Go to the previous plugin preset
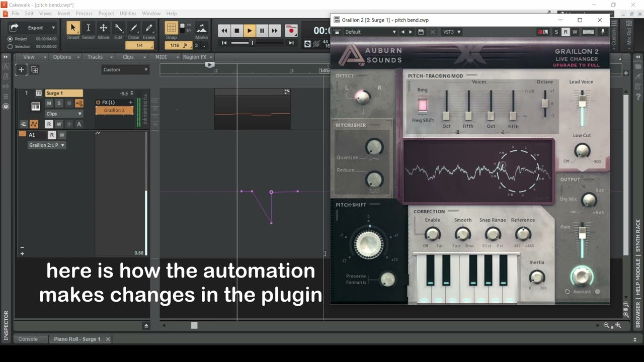Viewport: 644px width, 362px height. point(402,32)
